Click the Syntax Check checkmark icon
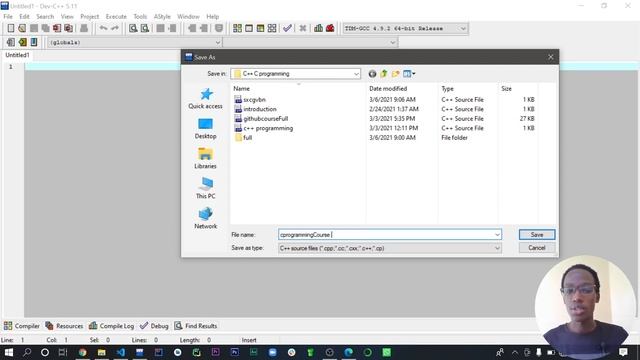 [287, 28]
